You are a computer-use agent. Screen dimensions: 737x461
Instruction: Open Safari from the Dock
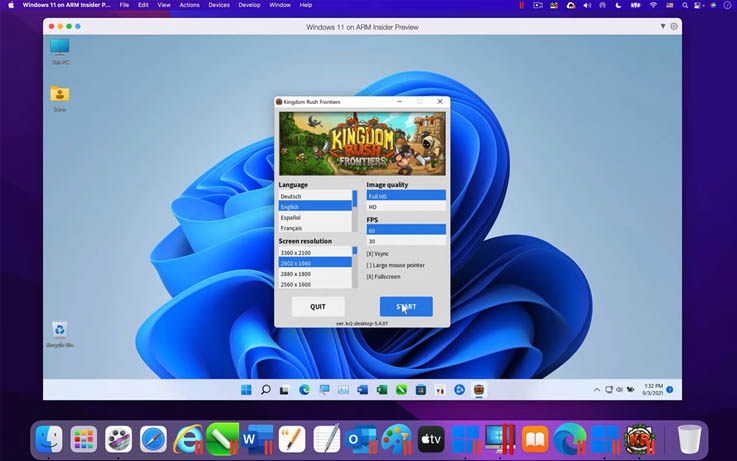153,439
